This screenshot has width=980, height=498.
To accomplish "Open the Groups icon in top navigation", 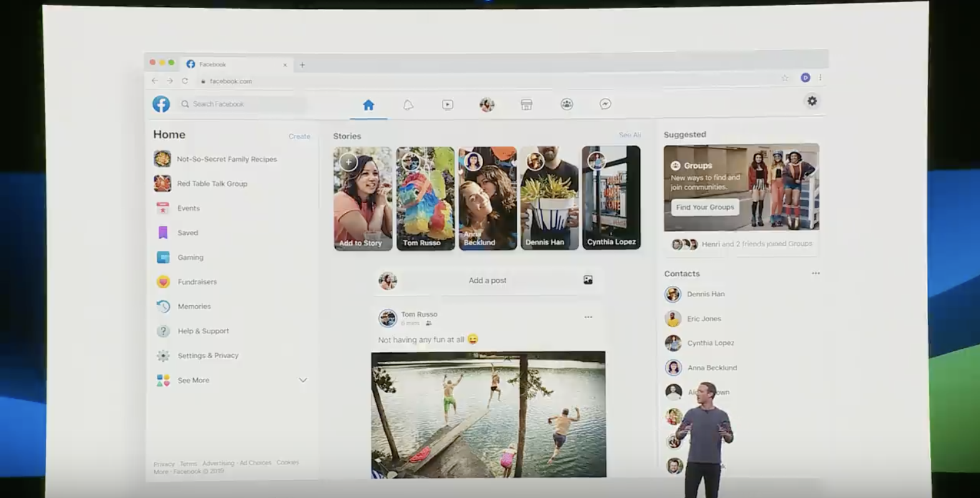I will point(566,104).
